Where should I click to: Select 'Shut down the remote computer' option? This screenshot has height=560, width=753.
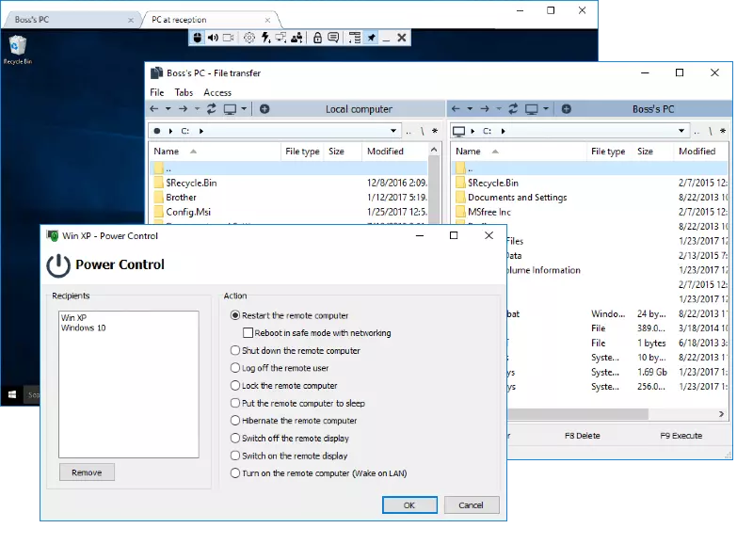point(235,350)
